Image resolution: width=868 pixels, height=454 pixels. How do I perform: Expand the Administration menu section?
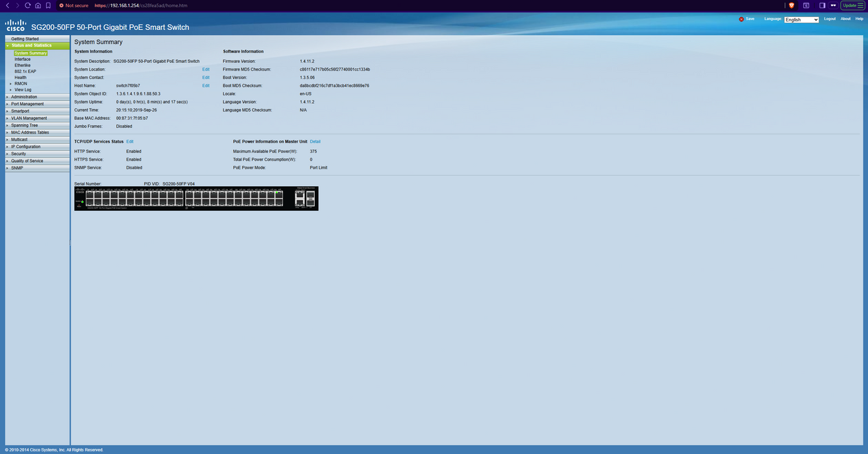24,97
